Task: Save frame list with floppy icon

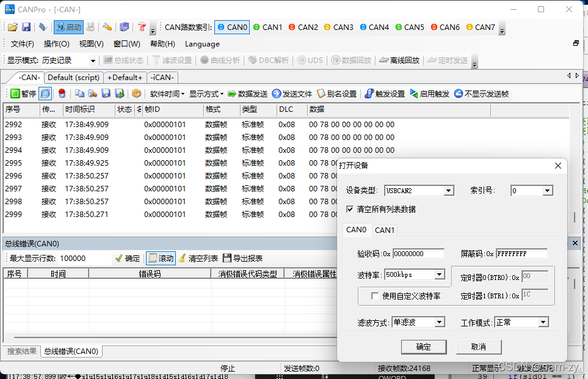Action: (x=106, y=94)
